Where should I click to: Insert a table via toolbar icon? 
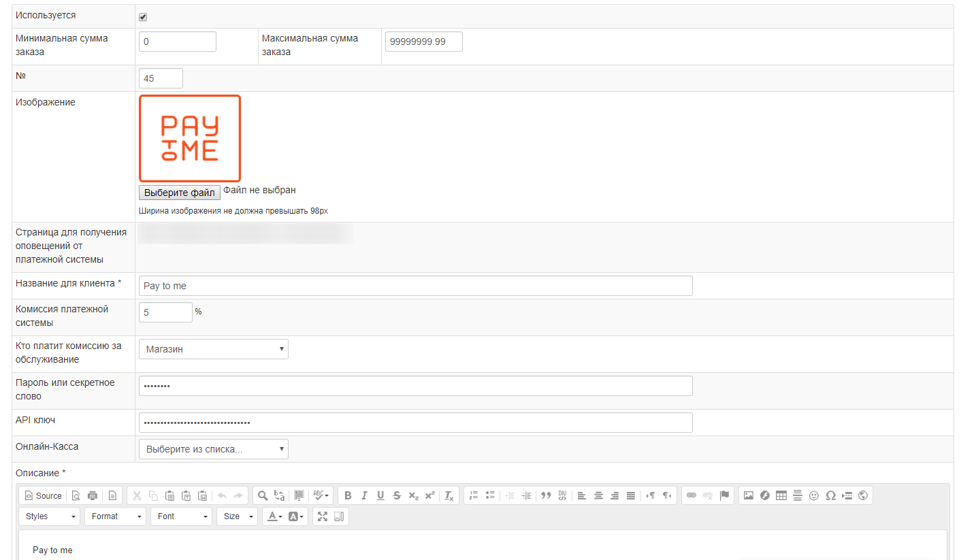(781, 495)
